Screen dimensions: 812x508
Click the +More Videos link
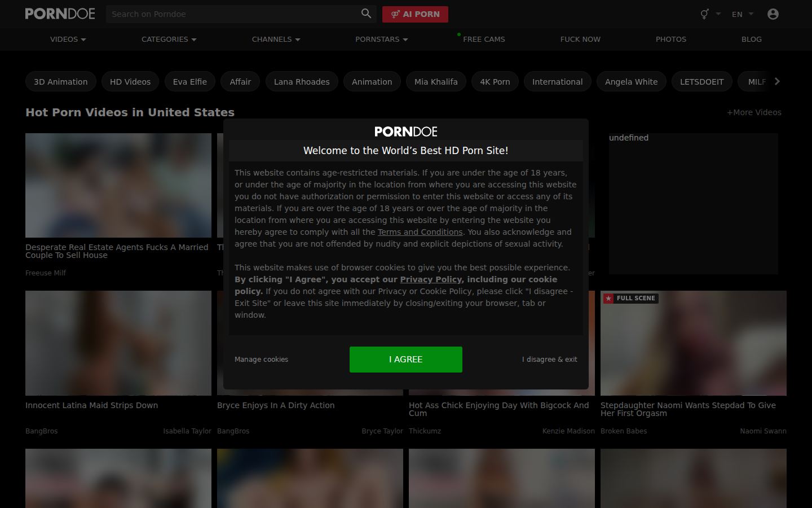(754, 112)
